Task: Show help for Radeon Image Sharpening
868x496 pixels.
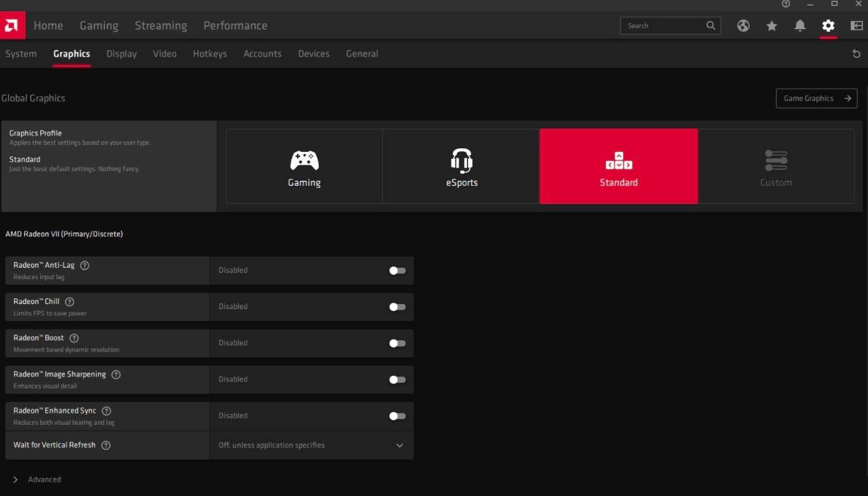Action: click(x=116, y=375)
